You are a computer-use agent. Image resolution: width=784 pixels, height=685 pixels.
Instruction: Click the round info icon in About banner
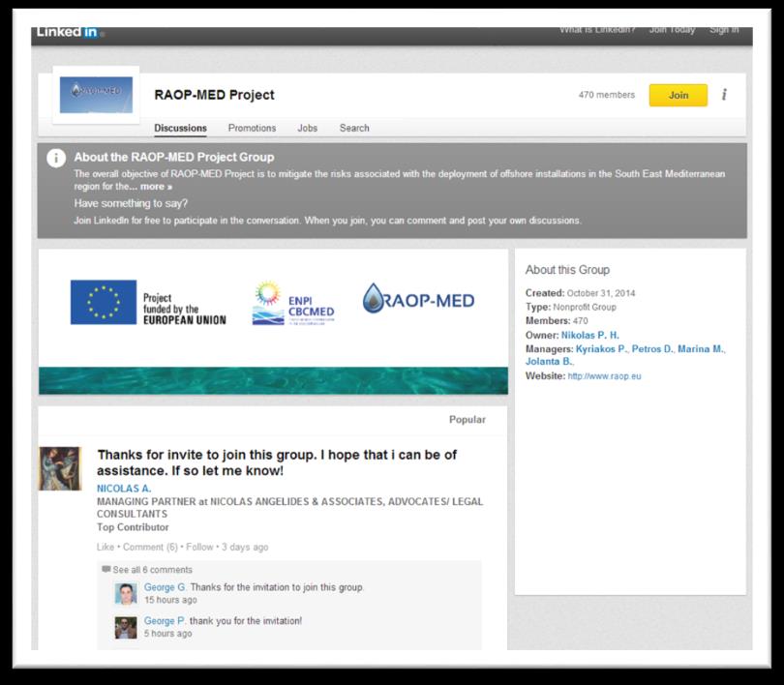click(56, 158)
